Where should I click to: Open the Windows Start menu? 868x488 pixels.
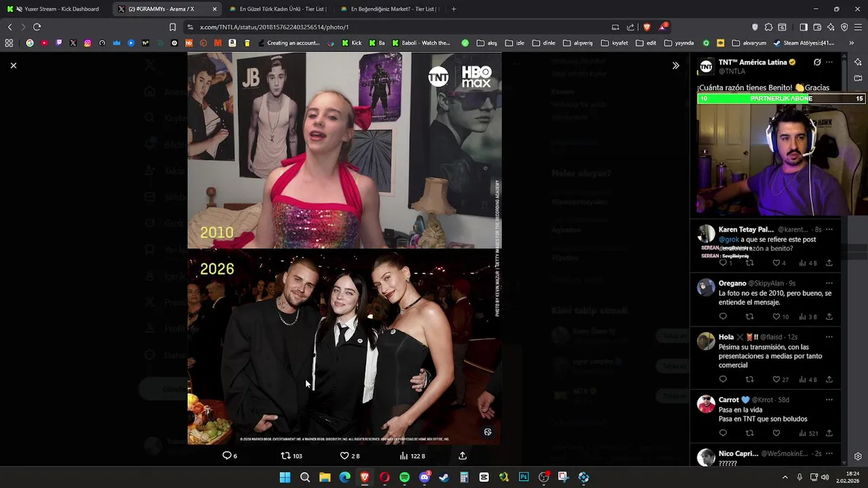coord(285,477)
